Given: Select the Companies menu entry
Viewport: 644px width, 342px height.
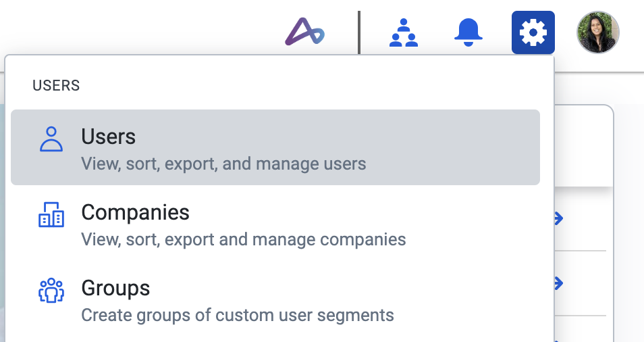Looking at the screenshot, I should (135, 212).
